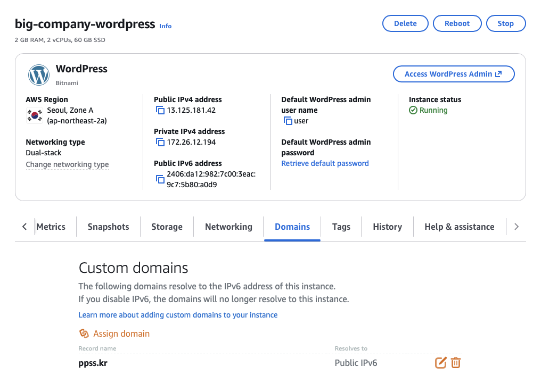533x392 pixels.
Task: Select the Storage tab
Action: pyautogui.click(x=167, y=227)
